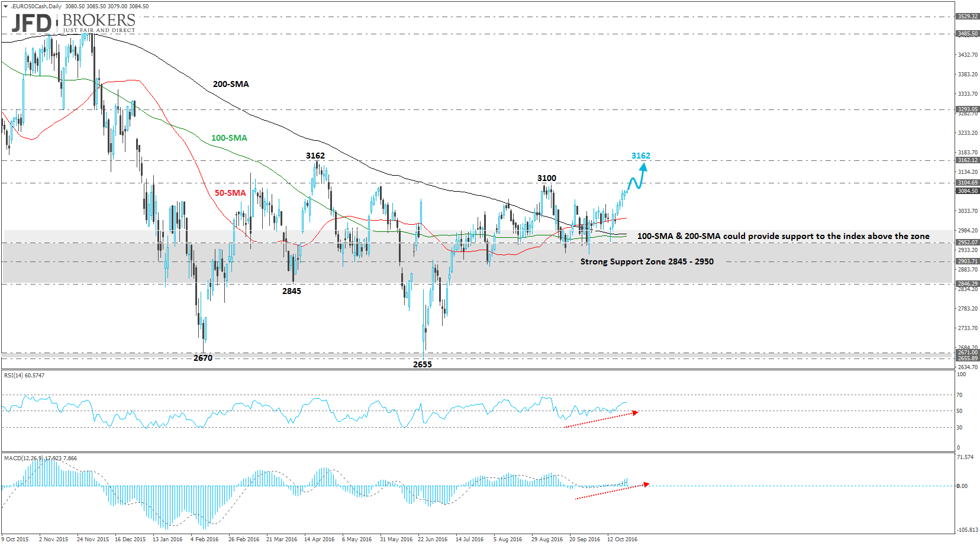980x546 pixels.
Task: Click the MACD 71.574 scale label
Action: point(965,457)
